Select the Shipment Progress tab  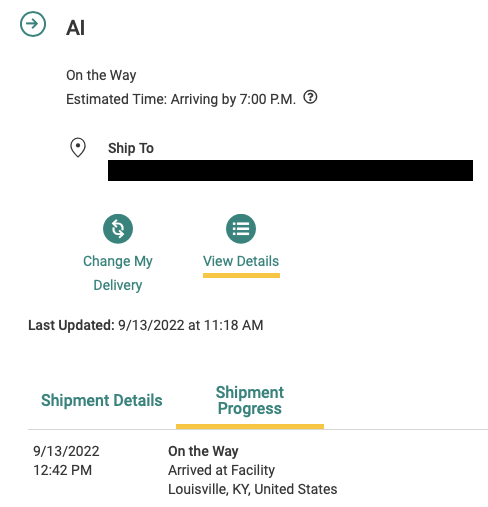pyautogui.click(x=250, y=400)
